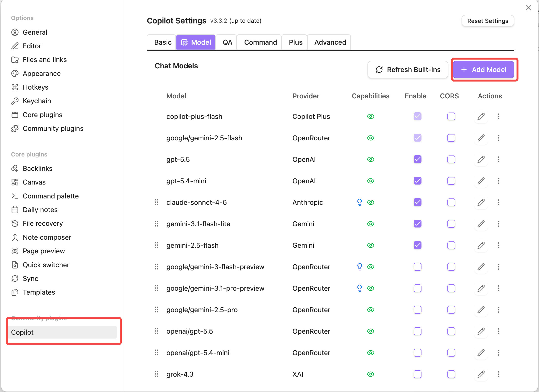Switch to the Plus tab
The width and height of the screenshot is (539, 392).
[x=294, y=42]
